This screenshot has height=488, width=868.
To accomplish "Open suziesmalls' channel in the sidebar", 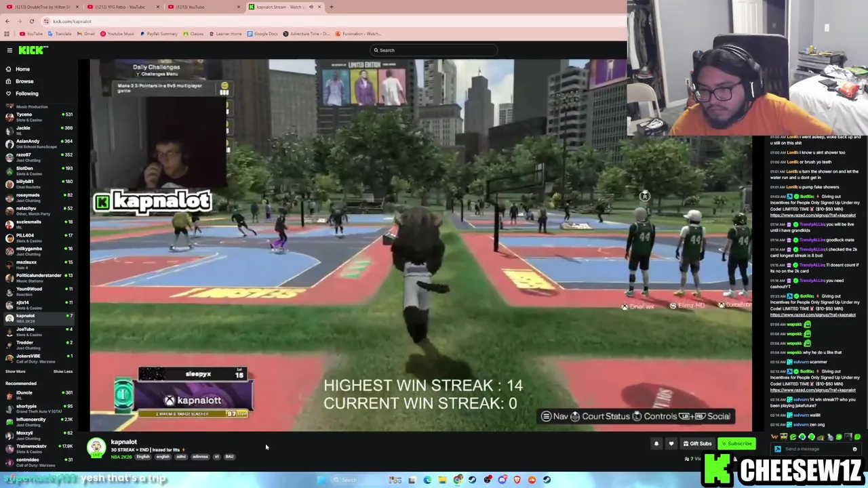I will (38, 224).
